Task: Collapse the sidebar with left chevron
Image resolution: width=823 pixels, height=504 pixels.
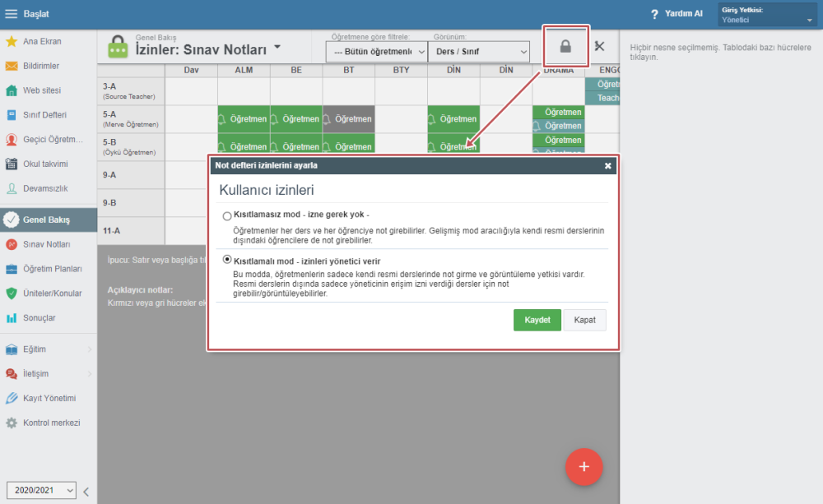Action: click(x=86, y=492)
